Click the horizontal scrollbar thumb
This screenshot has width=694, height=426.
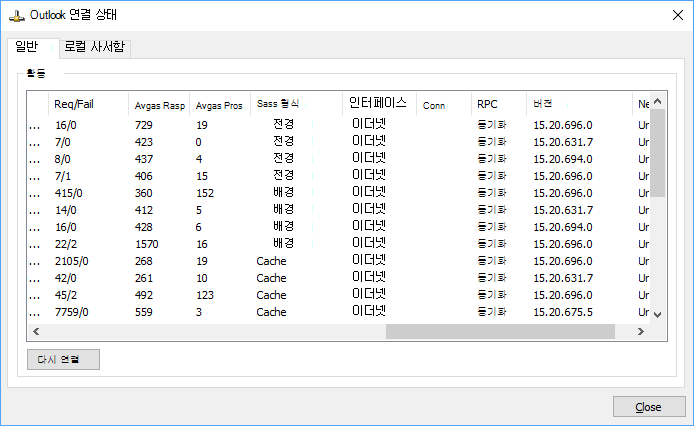coord(500,331)
